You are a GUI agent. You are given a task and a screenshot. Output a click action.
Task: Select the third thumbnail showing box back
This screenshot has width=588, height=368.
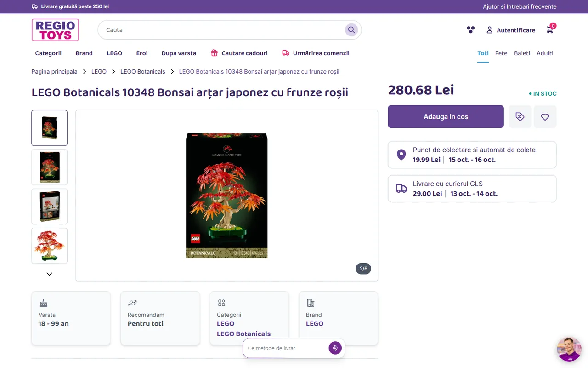coord(50,207)
